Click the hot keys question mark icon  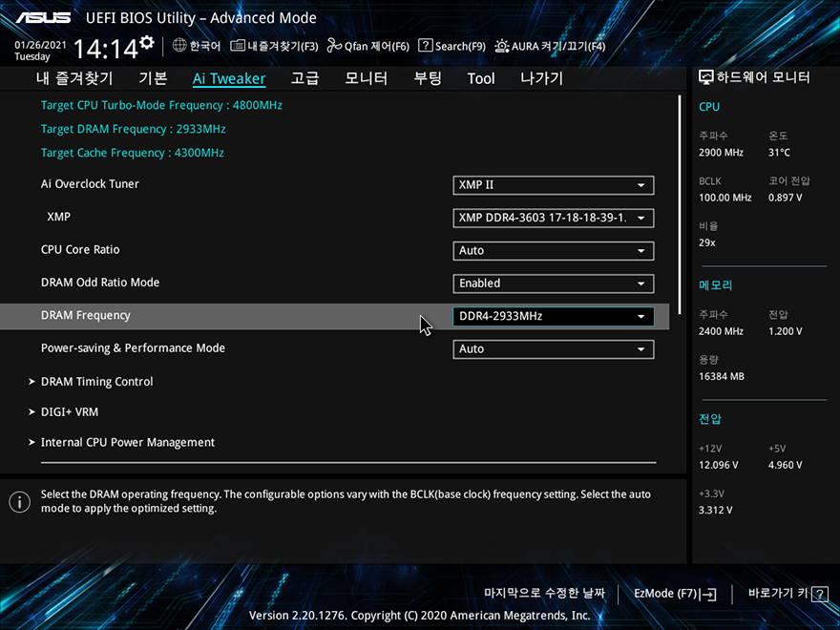tap(820, 594)
